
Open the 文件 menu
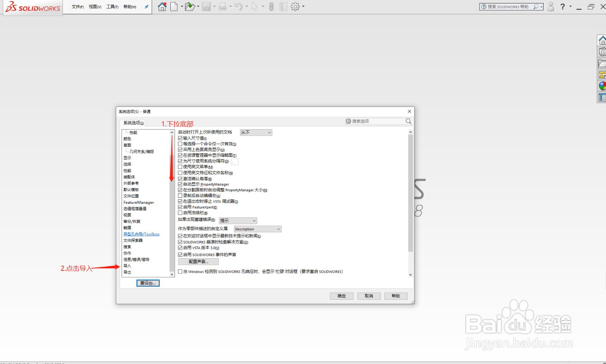point(78,7)
